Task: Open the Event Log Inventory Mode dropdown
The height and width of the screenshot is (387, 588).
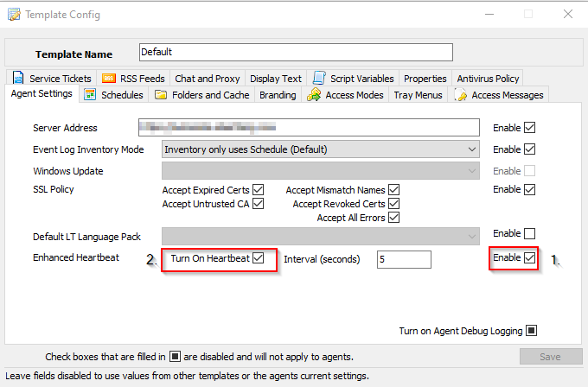Action: click(471, 149)
